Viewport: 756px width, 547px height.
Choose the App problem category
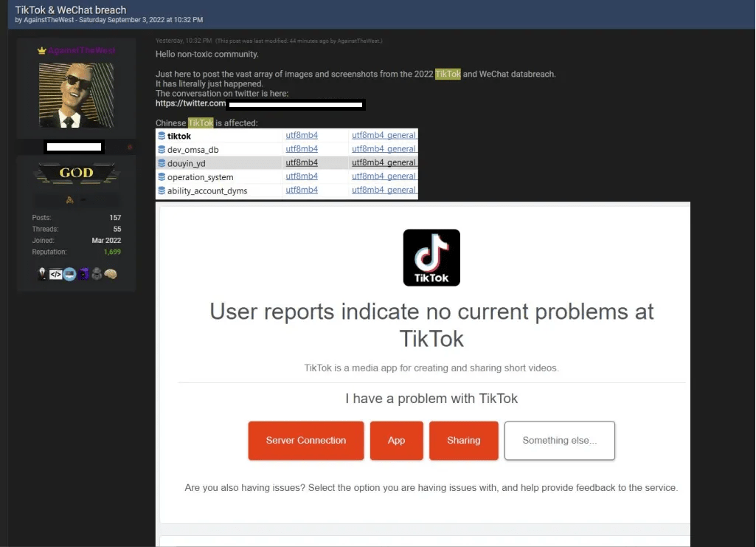click(396, 440)
